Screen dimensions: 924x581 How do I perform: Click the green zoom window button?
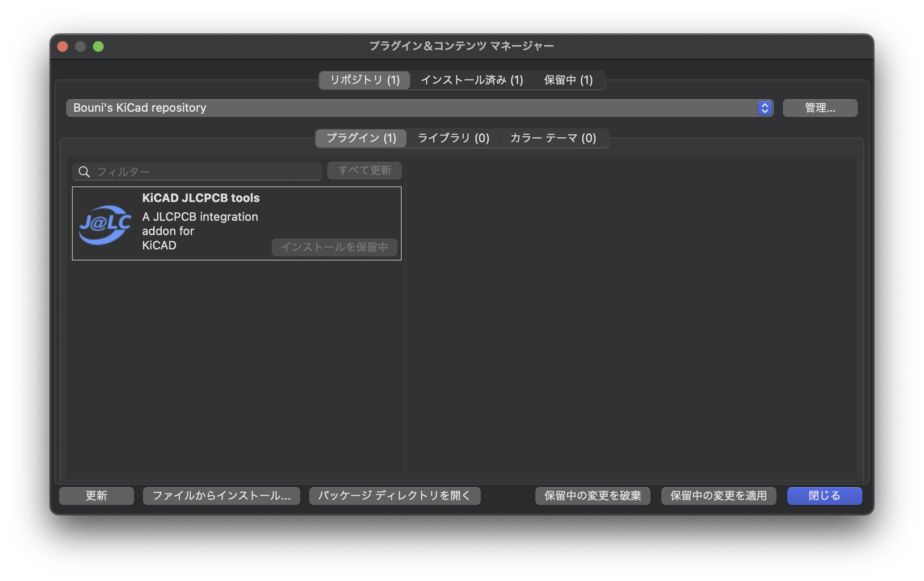pos(98,46)
